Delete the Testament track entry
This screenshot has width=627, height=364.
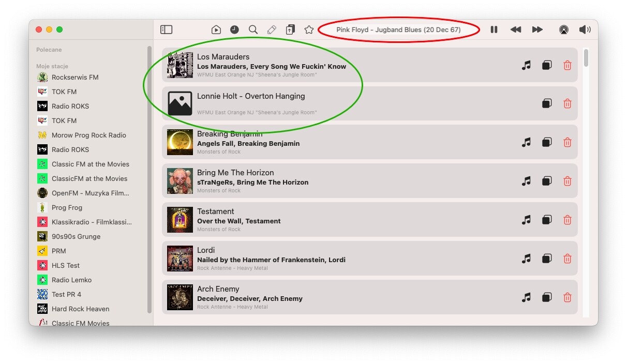tap(568, 220)
